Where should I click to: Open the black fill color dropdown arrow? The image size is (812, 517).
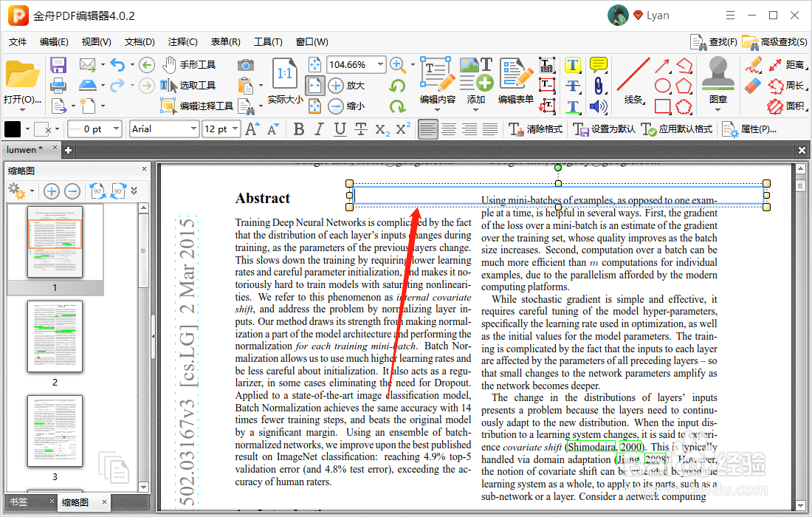(27, 129)
